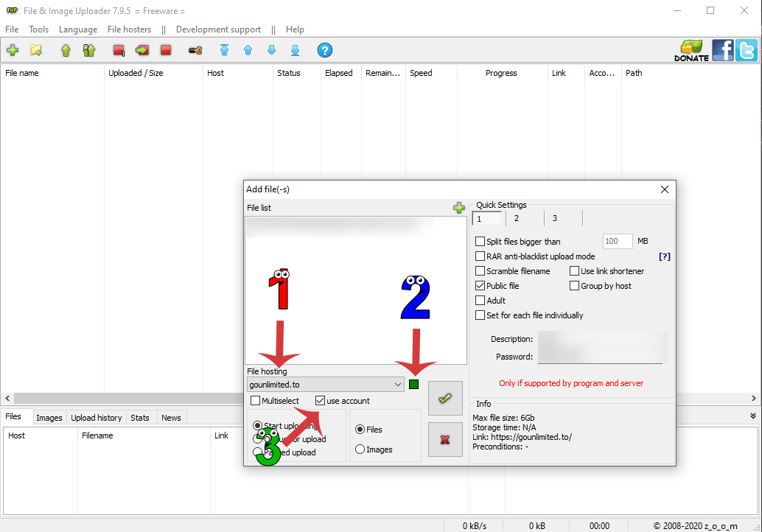
Task: Click the green plus icon above the file list
Action: 459,208
